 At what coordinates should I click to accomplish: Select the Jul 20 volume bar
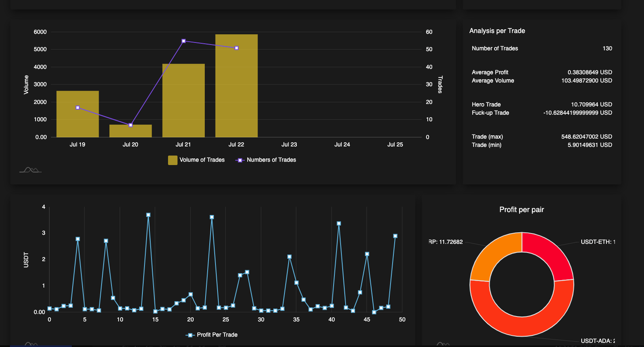(130, 131)
